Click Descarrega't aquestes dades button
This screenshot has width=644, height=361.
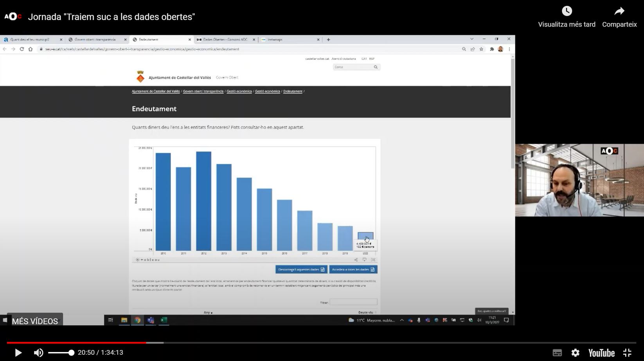coord(301,269)
